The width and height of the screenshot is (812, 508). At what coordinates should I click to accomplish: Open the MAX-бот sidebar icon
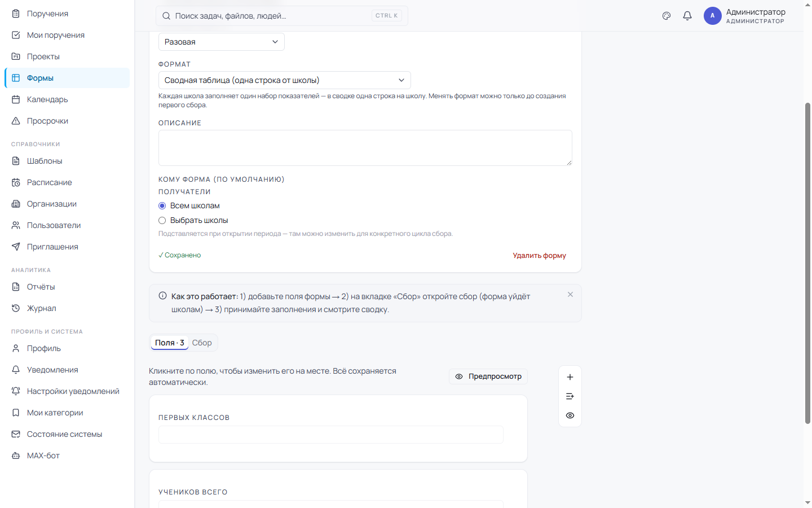click(x=16, y=456)
